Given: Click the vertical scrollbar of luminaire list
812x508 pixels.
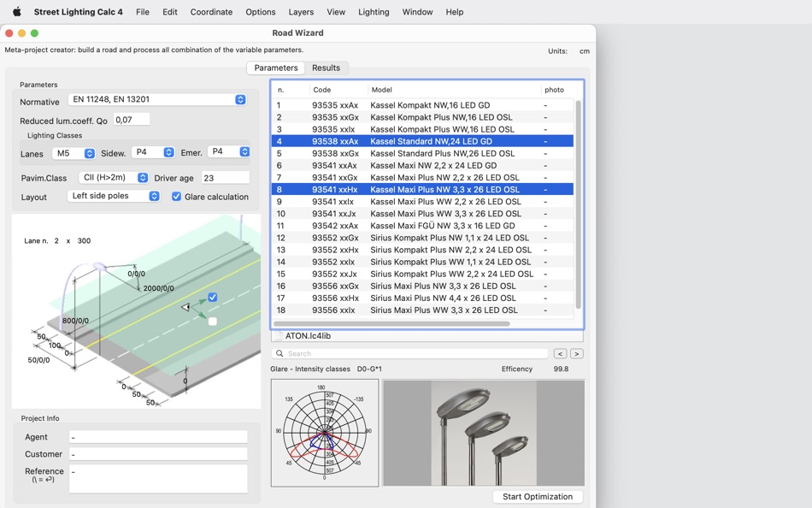Looking at the screenshot, I should (x=579, y=204).
